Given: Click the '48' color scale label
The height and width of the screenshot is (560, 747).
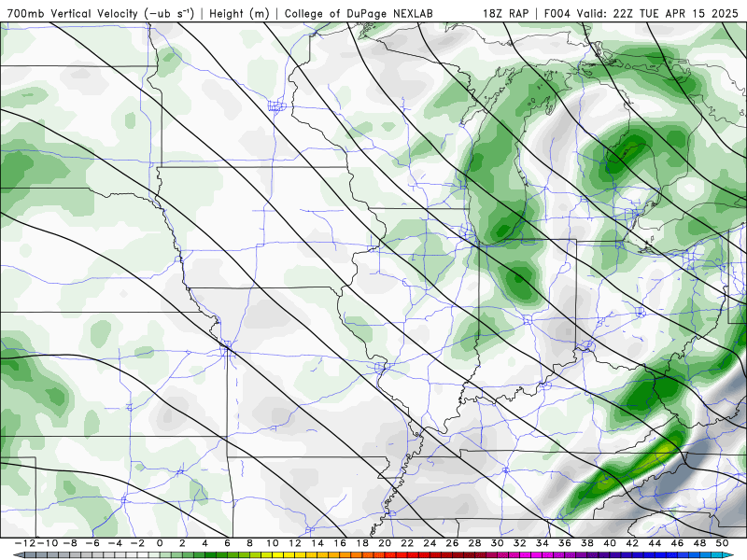Looking at the screenshot, I should [x=699, y=543].
